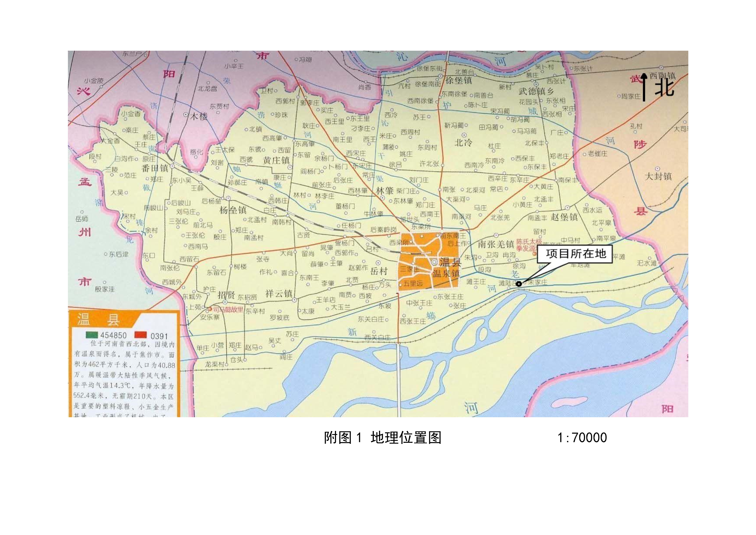Click the 陈氏太极拳发源地 orange attraction dot
This screenshot has height=535, width=756.
tap(534, 254)
